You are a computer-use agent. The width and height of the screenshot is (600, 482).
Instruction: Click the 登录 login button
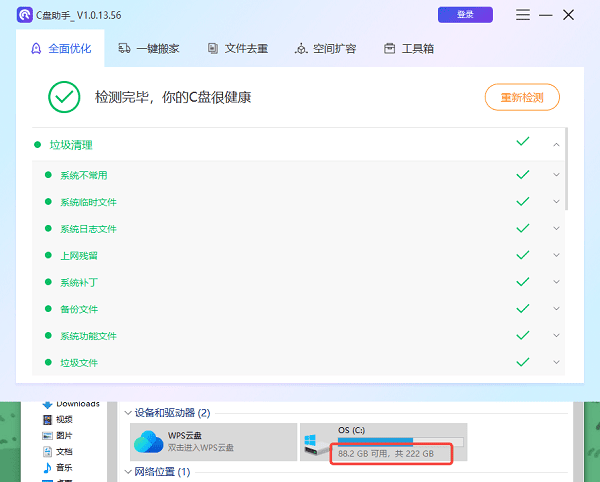pyautogui.click(x=465, y=15)
